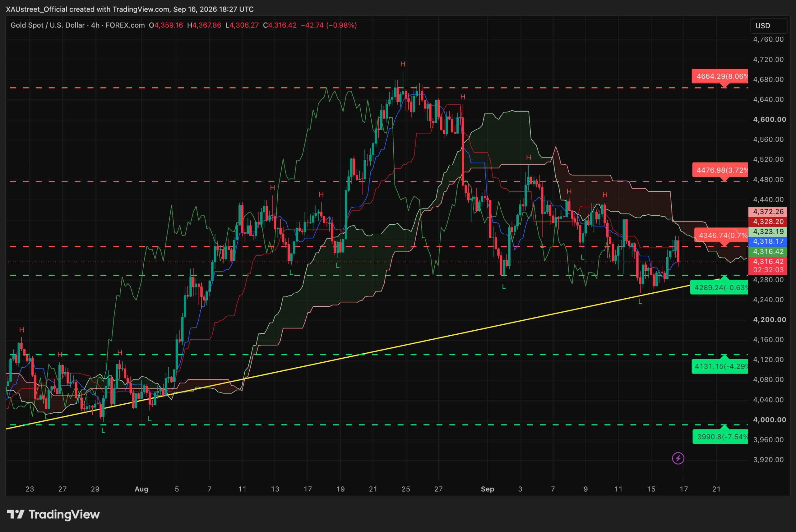
Task: Select the 4664.29 red resistance level label
Action: [720, 76]
